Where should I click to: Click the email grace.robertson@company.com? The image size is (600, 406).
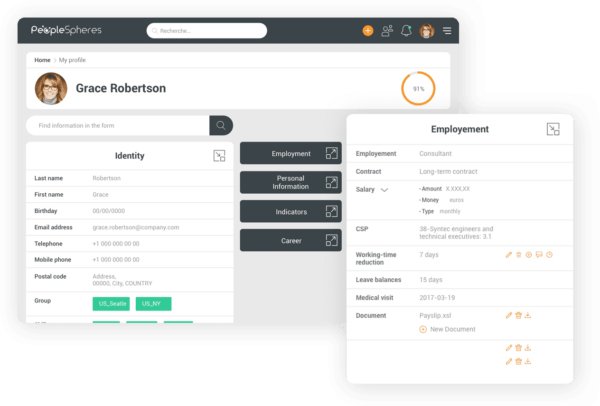tap(136, 227)
